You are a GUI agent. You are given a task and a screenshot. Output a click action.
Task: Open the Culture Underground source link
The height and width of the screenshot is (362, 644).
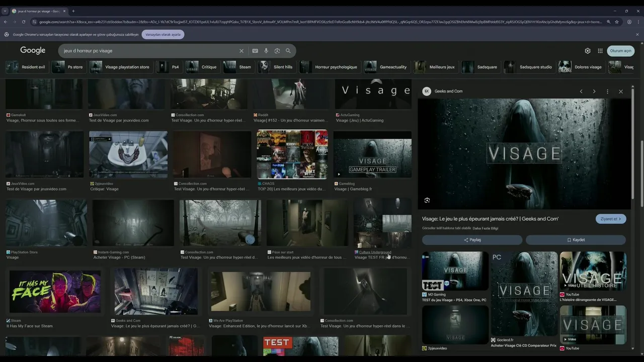click(x=375, y=252)
